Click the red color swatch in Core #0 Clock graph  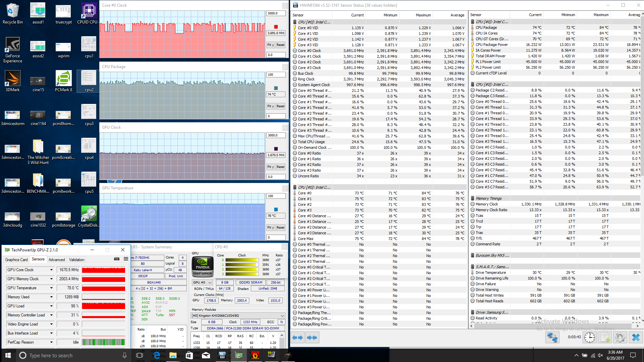point(276,27)
